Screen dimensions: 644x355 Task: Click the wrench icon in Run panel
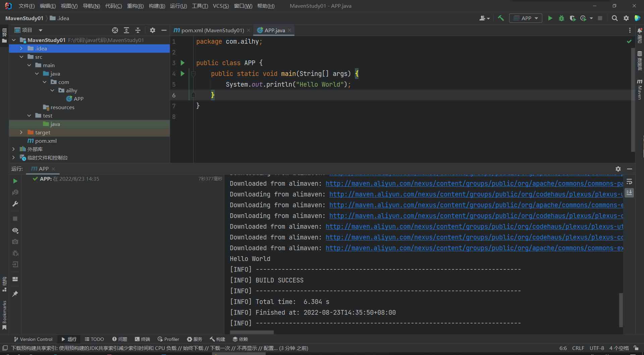[15, 204]
